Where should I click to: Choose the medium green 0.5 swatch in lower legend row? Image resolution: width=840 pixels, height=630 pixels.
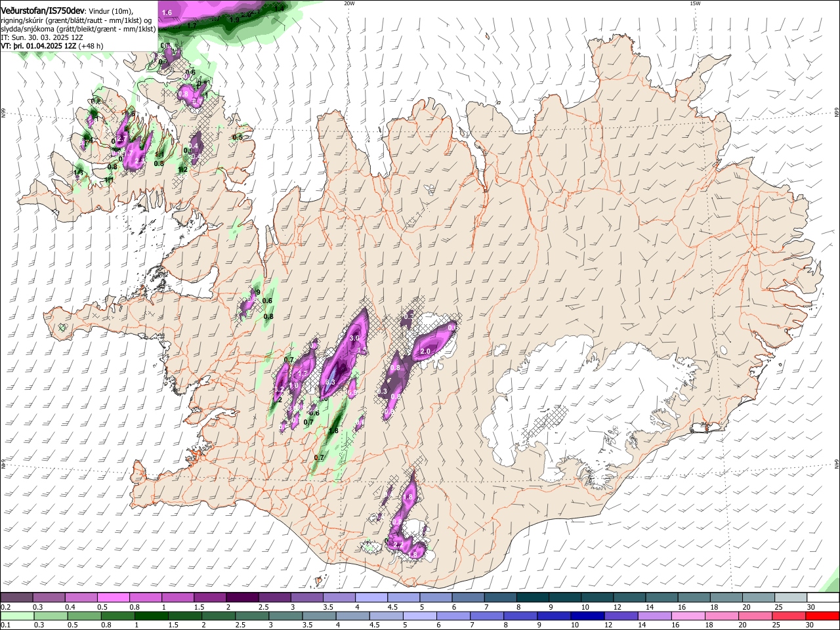[x=84, y=616]
